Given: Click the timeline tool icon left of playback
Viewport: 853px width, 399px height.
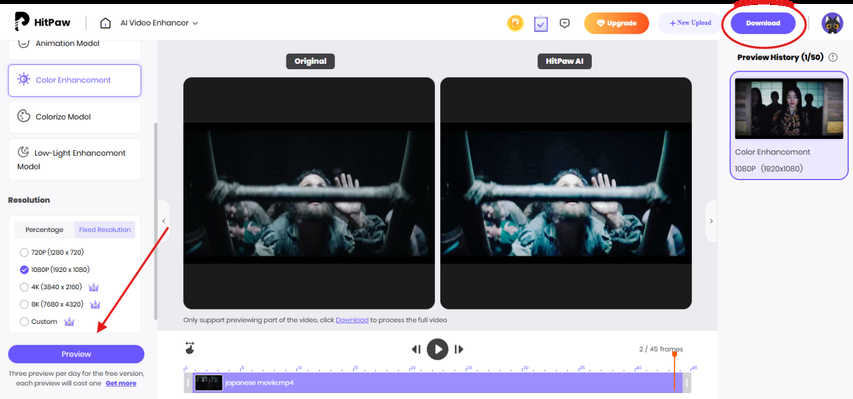Looking at the screenshot, I should [190, 348].
